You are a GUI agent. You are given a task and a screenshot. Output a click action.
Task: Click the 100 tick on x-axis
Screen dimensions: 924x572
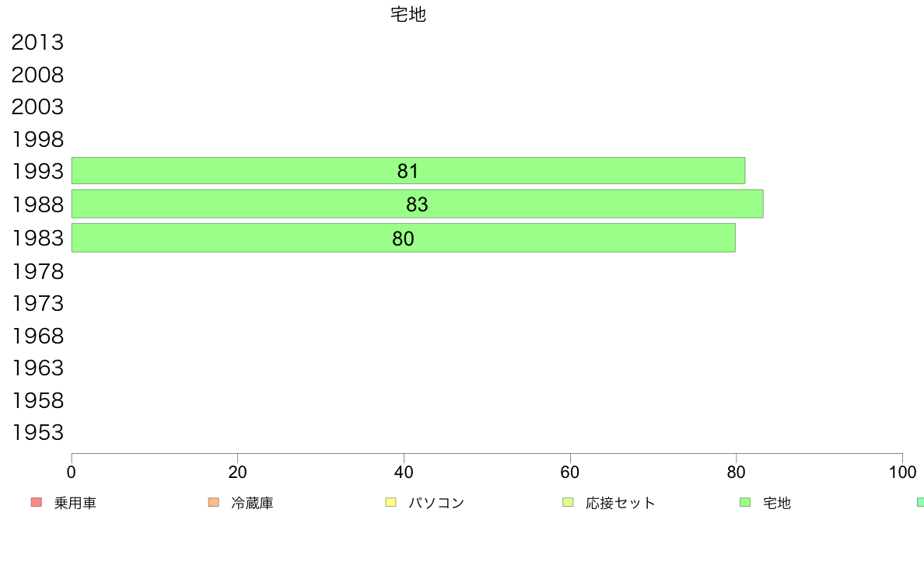tap(903, 472)
